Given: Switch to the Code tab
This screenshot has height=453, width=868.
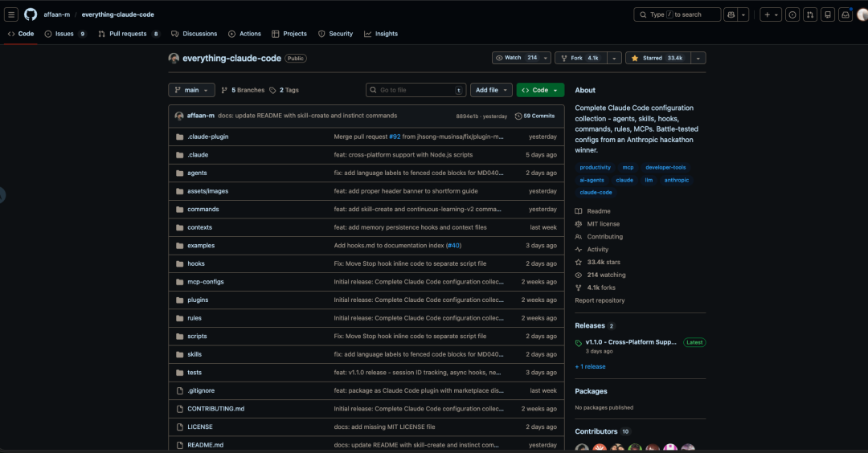Looking at the screenshot, I should (x=20, y=34).
